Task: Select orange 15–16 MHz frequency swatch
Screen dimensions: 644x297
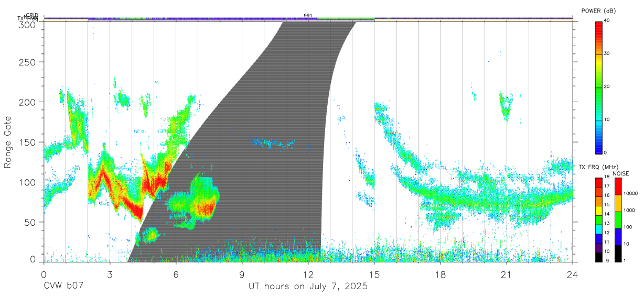Action: [x=598, y=201]
